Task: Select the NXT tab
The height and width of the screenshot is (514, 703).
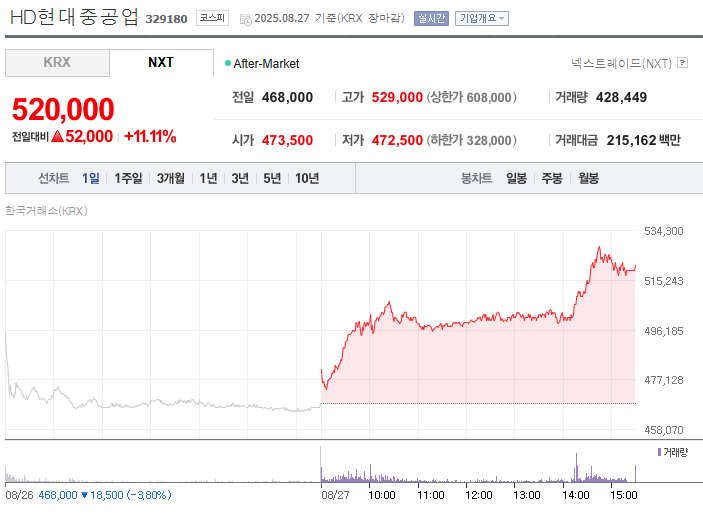Action: (161, 63)
